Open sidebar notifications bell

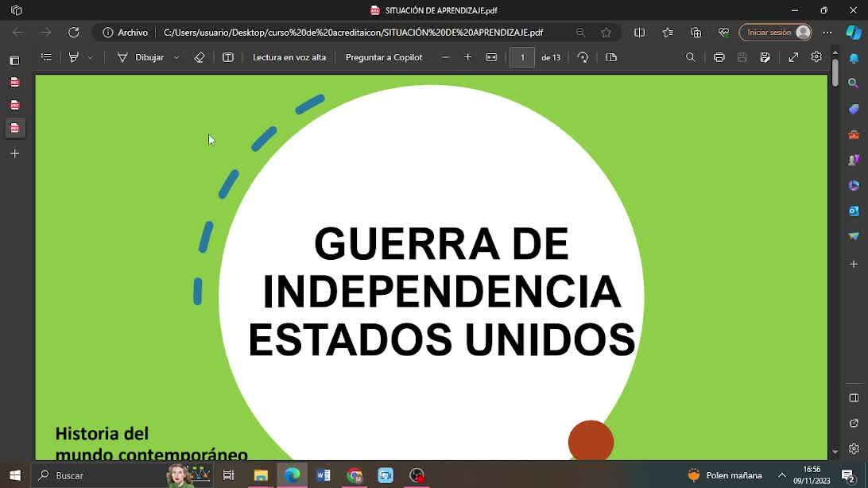[x=854, y=58]
